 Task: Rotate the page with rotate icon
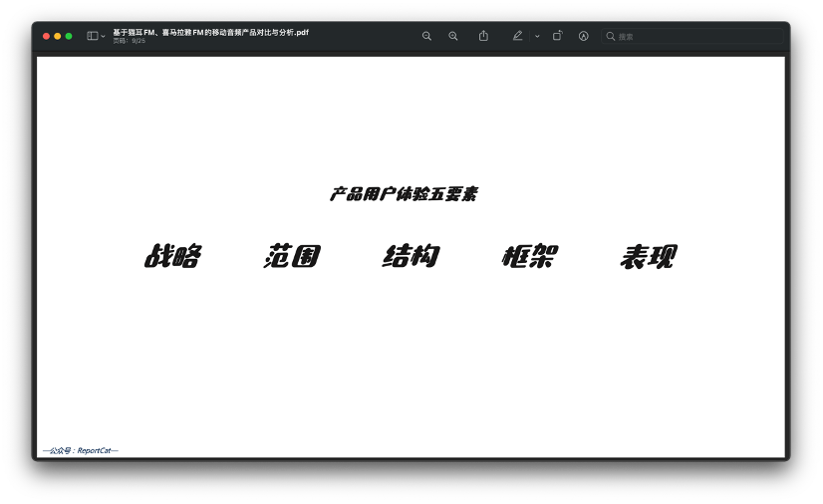[557, 36]
